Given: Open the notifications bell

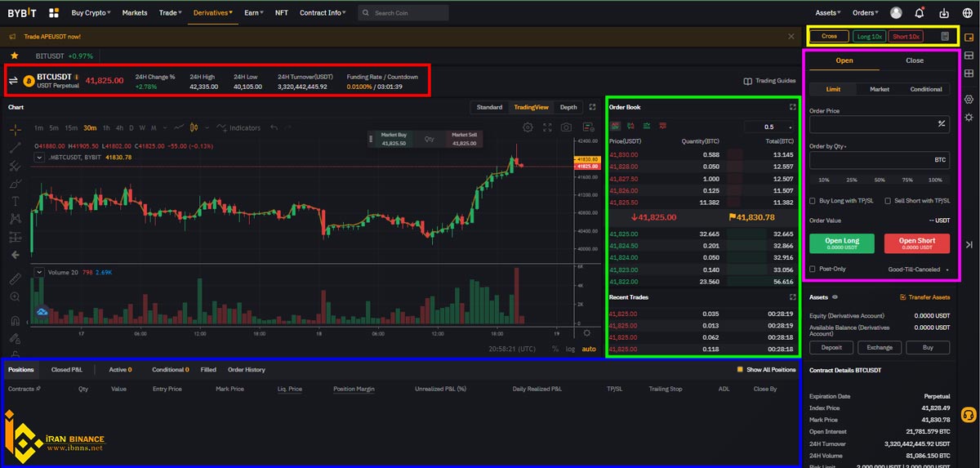Looking at the screenshot, I should click(x=920, y=13).
